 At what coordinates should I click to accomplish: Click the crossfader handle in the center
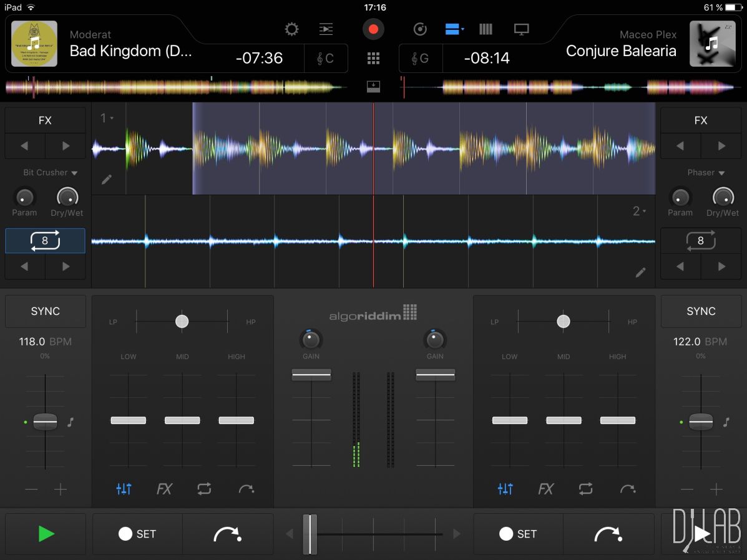(310, 534)
